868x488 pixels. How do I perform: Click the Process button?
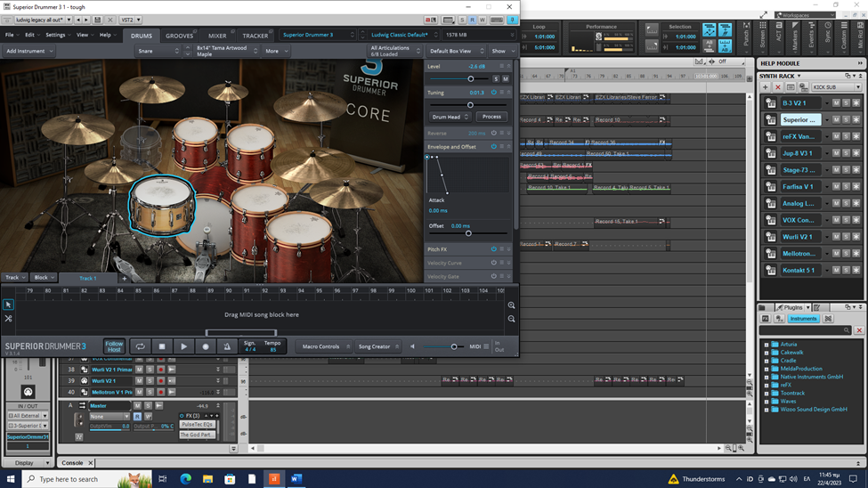491,117
